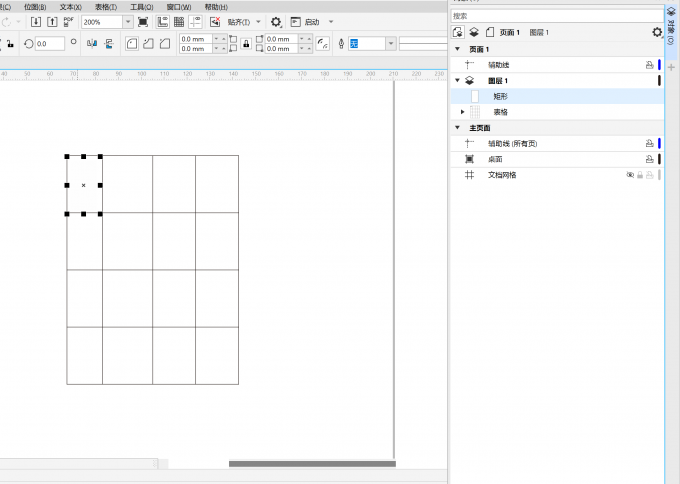
Task: Toggle printing for the 辅助线 layer
Action: click(649, 65)
